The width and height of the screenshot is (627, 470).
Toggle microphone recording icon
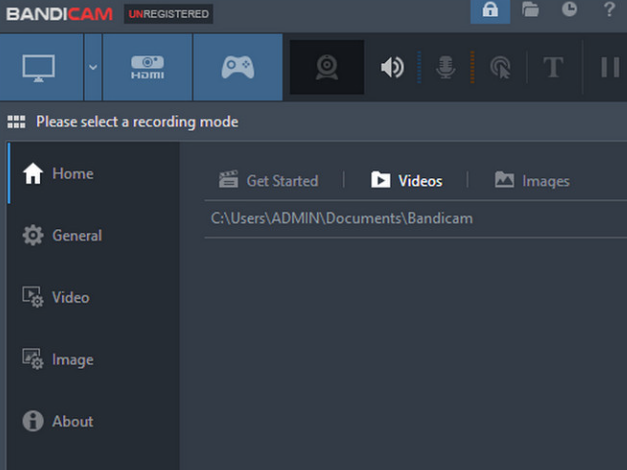pos(445,67)
